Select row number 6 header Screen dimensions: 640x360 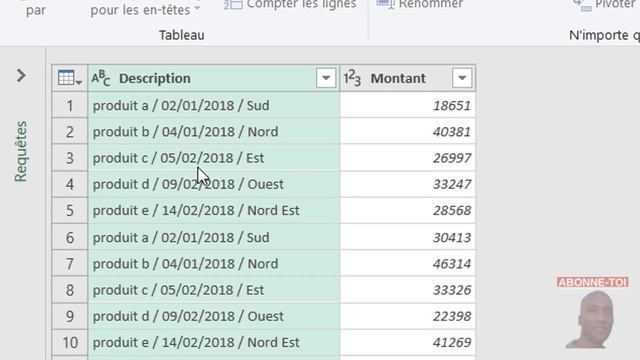70,238
